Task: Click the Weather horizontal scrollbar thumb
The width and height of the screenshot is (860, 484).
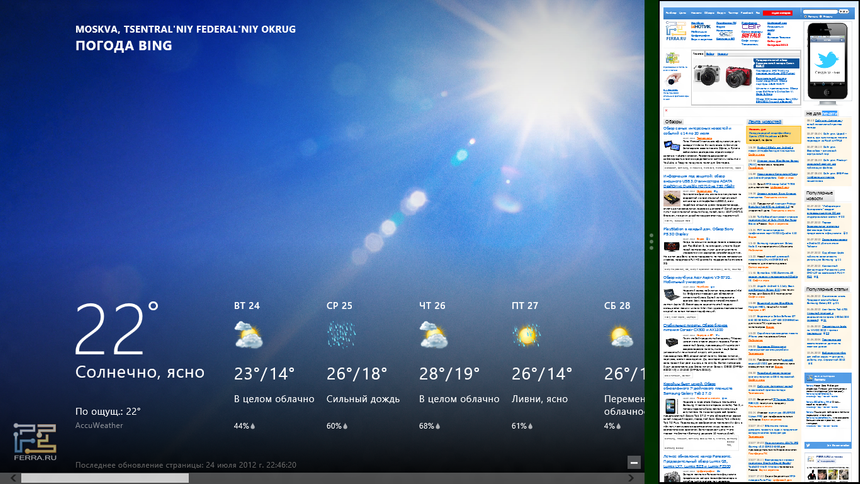Action: [105, 479]
